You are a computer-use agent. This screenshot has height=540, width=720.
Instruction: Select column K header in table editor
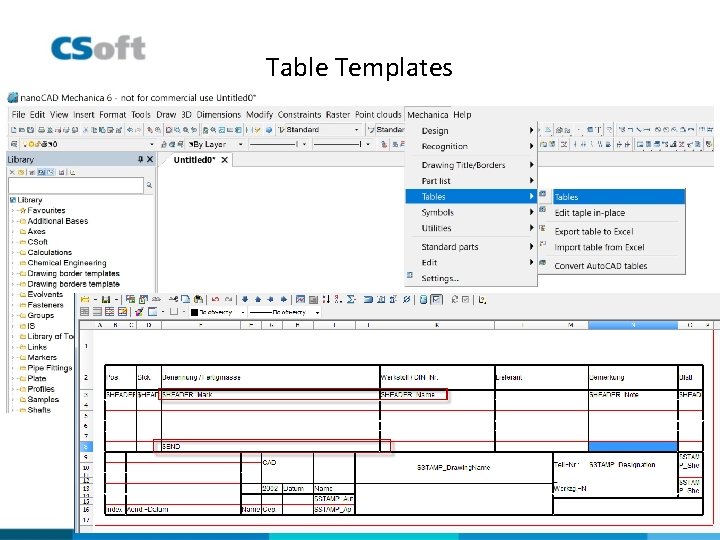437,325
